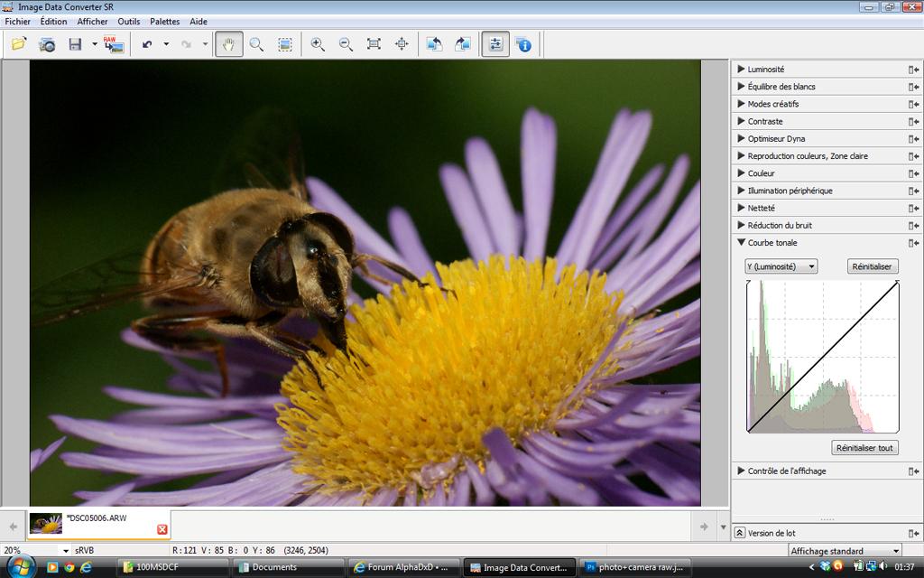Image resolution: width=924 pixels, height=578 pixels.
Task: Undock the Luminosité palette icon
Action: [913, 70]
